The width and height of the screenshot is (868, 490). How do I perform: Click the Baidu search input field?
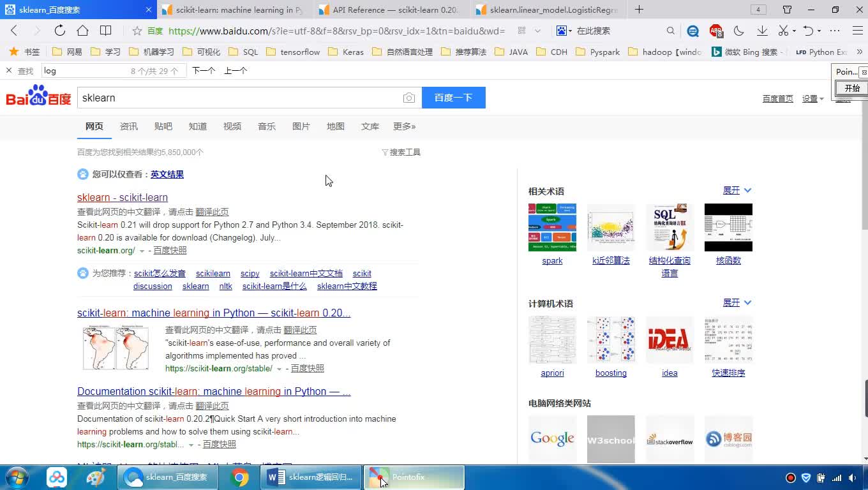point(239,98)
